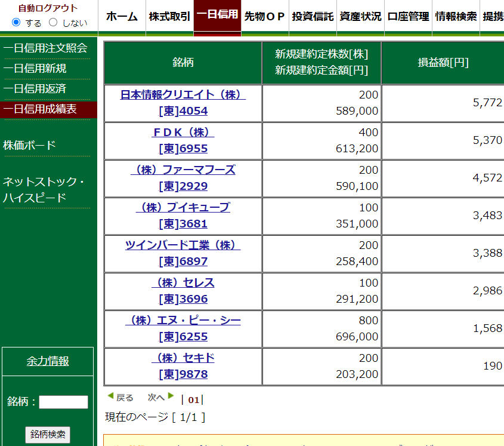Open stock code link [東]9878
Viewport: 504px width, 446px height.
183,374
